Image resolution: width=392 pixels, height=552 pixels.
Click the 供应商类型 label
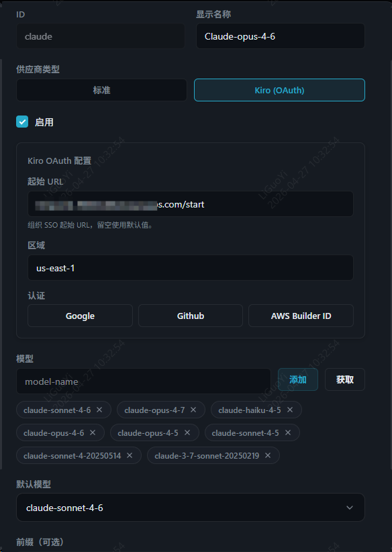click(x=38, y=69)
